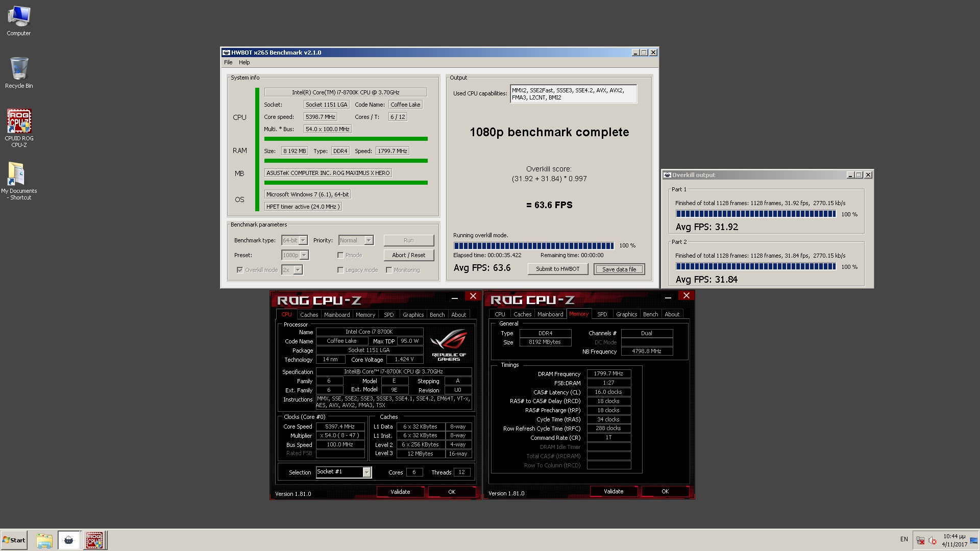980x551 pixels.
Task: Open the CPUID ROG CPU-Z desktop shortcut
Action: (x=19, y=128)
